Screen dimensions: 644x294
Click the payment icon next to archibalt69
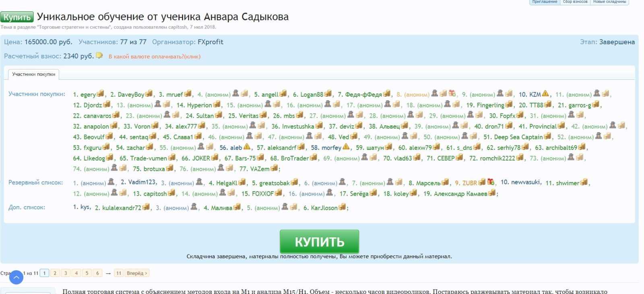582,147
